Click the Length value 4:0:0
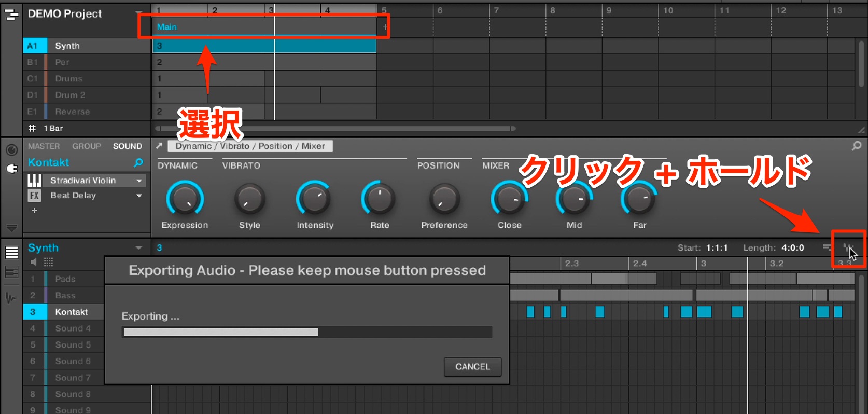Screen dimensions: 868x414 click(793, 248)
